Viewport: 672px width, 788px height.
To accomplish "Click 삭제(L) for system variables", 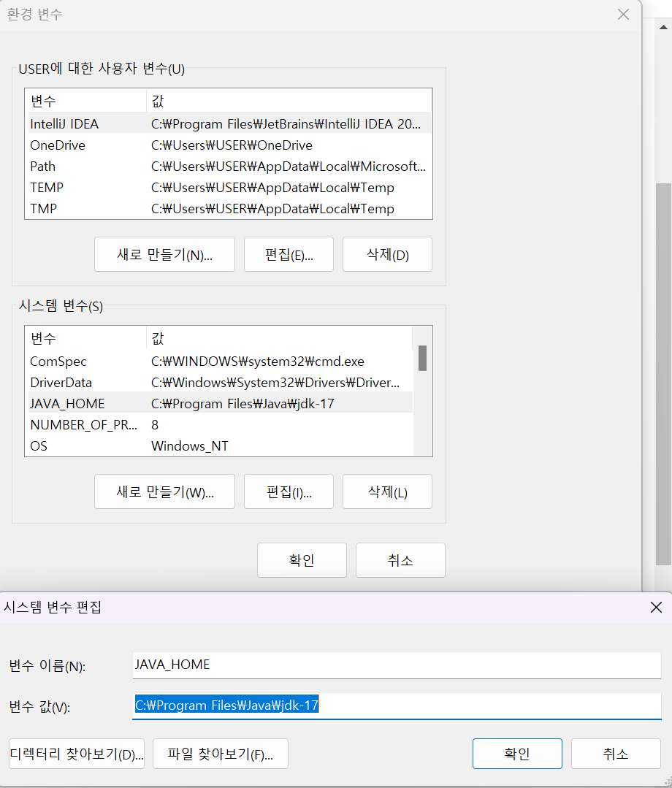I will (x=387, y=491).
